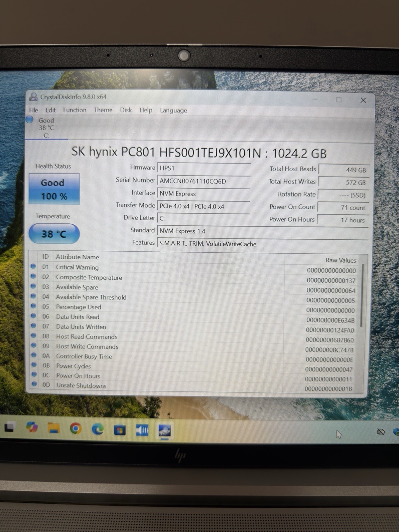This screenshot has width=399, height=532.
Task: Click the Good 100 % health status button
Action: pos(54,189)
